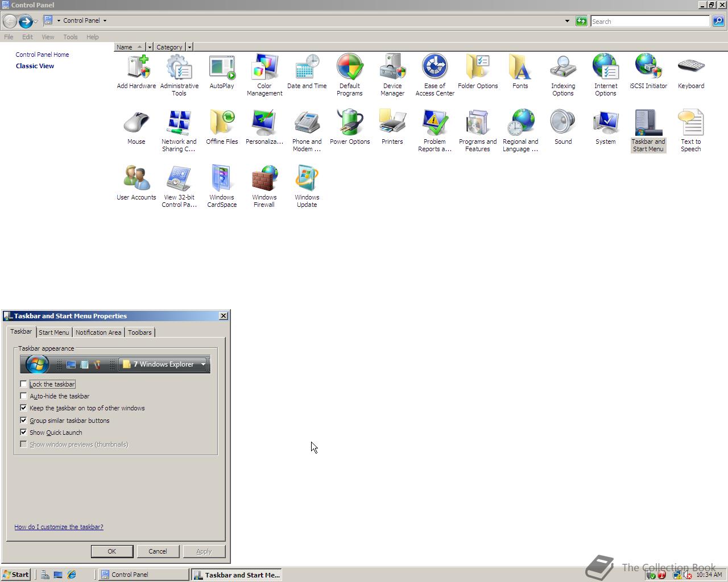Uncheck Group similar taskbar buttons
The width and height of the screenshot is (728, 582).
coord(23,421)
